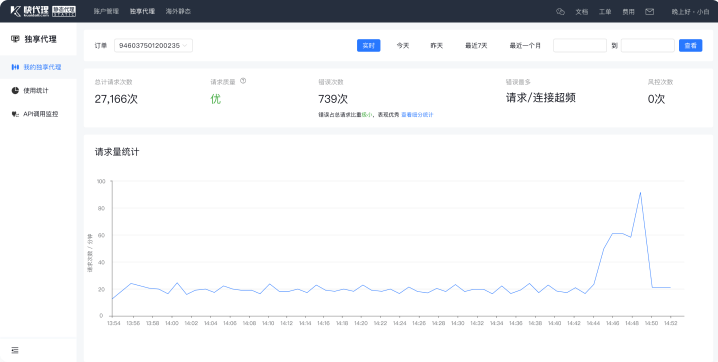The height and width of the screenshot is (362, 718).
Task: Click the 我的独享代理 sidebar icon
Action: pos(15,67)
